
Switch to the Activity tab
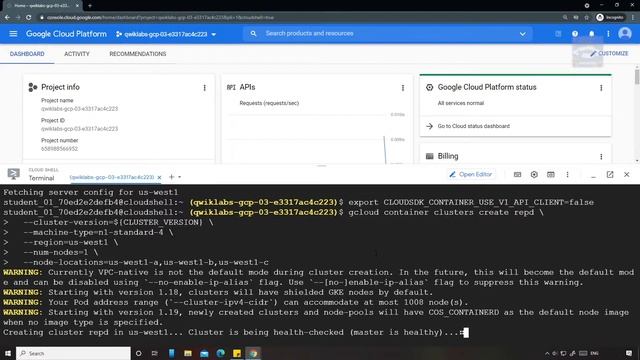pos(77,54)
